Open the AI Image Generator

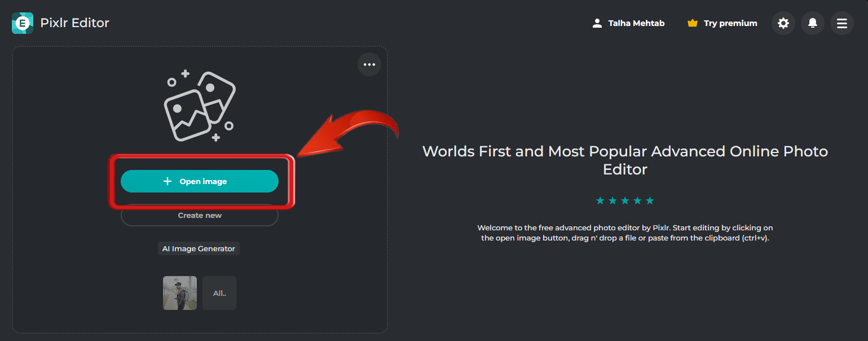click(x=199, y=248)
